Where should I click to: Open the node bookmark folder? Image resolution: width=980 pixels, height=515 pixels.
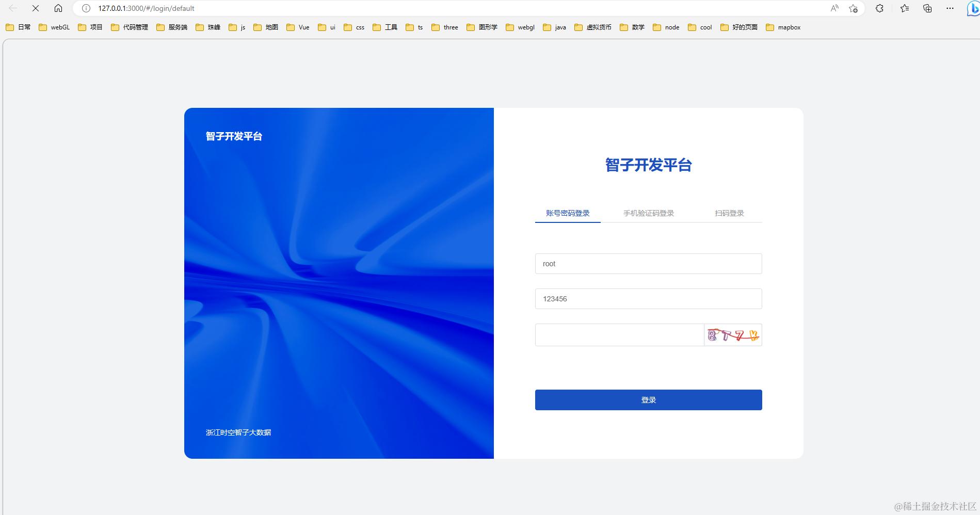(666, 27)
